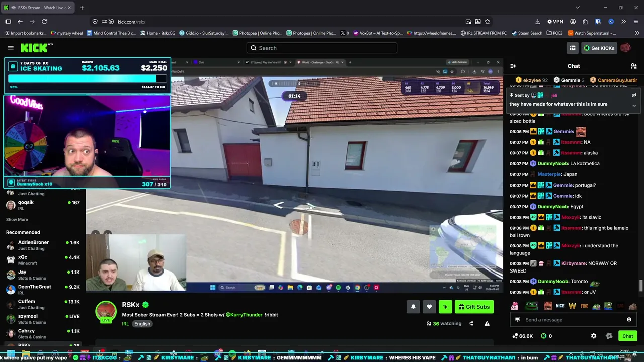The width and height of the screenshot is (644, 362).
Task: Select the FIRE quick emote
Action: tap(584, 306)
